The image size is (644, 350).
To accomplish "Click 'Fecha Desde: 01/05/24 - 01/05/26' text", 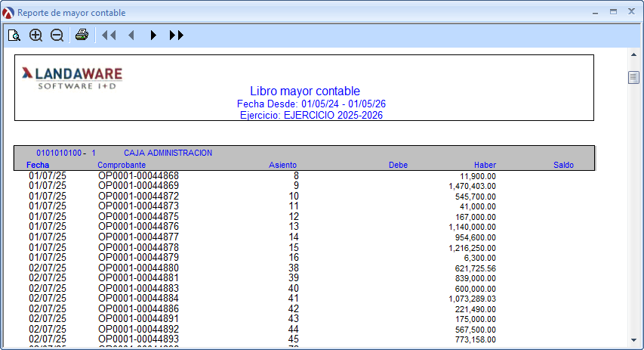I will 311,104.
